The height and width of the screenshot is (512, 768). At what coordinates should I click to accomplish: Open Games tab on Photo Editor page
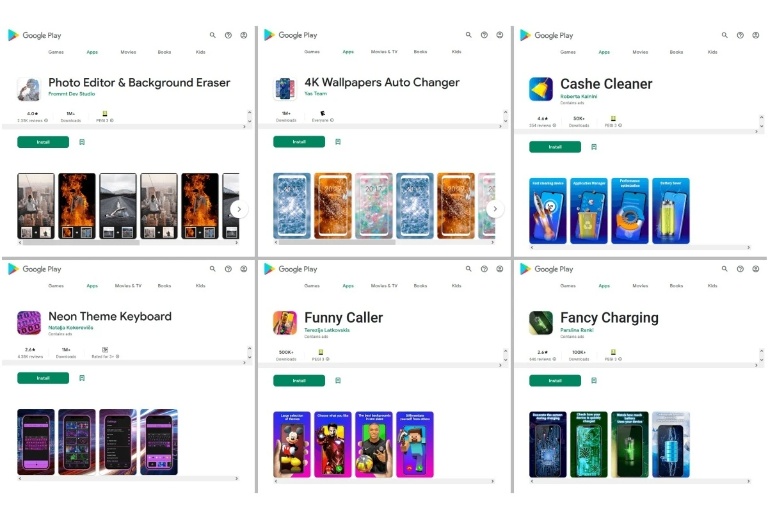click(x=56, y=52)
